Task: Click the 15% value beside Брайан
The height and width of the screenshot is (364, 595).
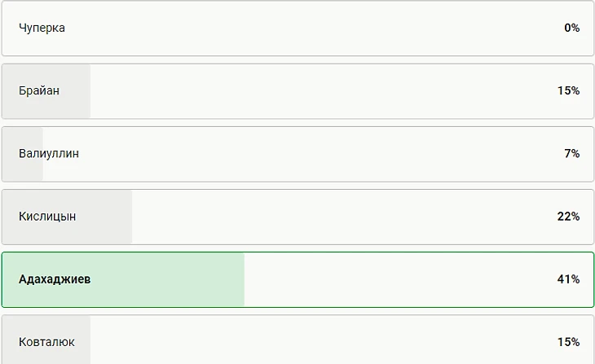Action: point(568,90)
